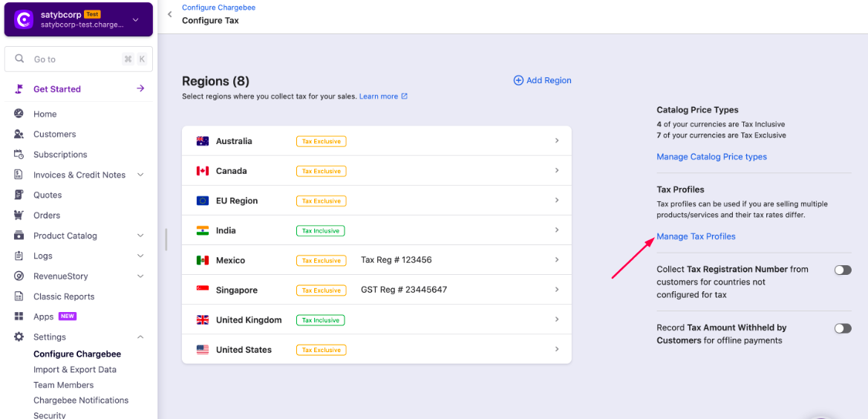Open Subscriptions section
Image resolution: width=868 pixels, height=419 pixels.
60,155
